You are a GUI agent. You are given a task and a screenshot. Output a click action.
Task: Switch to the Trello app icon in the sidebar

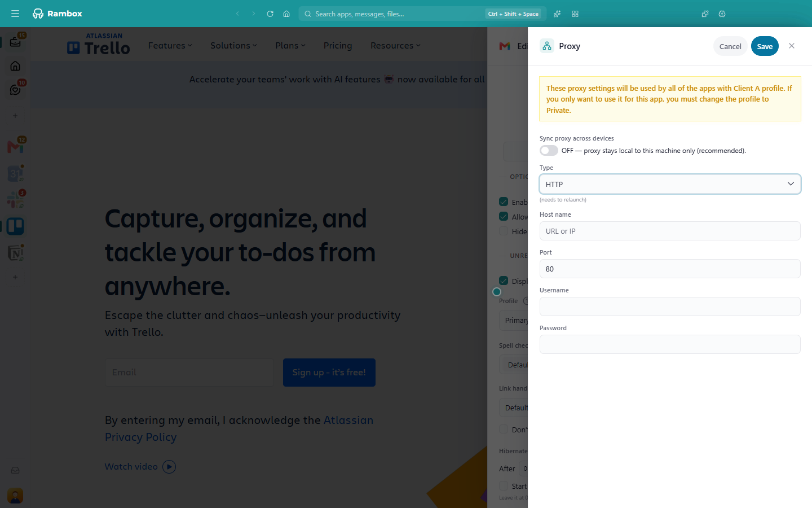coord(15,226)
